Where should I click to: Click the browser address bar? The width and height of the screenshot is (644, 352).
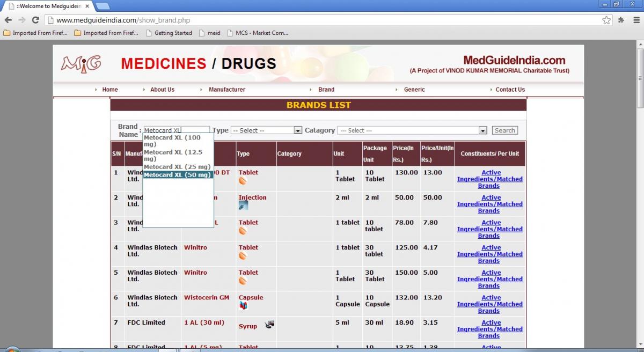[x=328, y=20]
